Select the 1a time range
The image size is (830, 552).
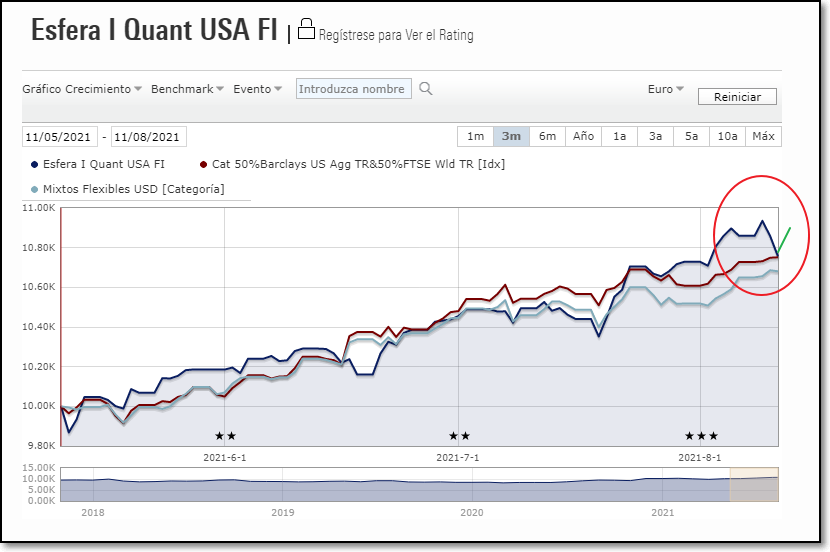coord(619,136)
